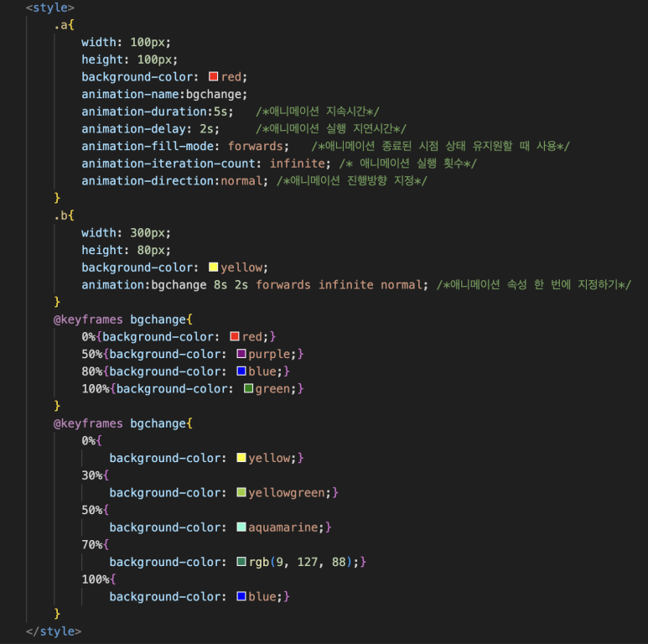The height and width of the screenshot is (644, 648).
Task: Click the opening <style> tag
Action: point(50,8)
